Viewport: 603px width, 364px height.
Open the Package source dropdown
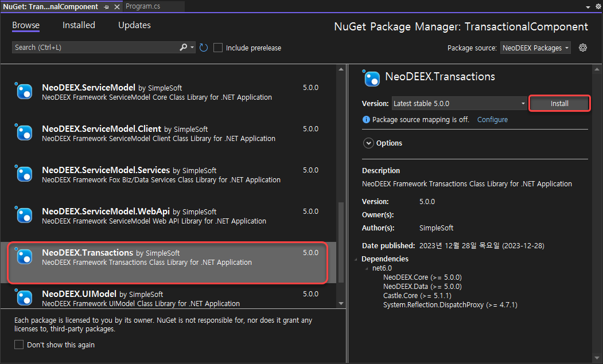coord(535,48)
